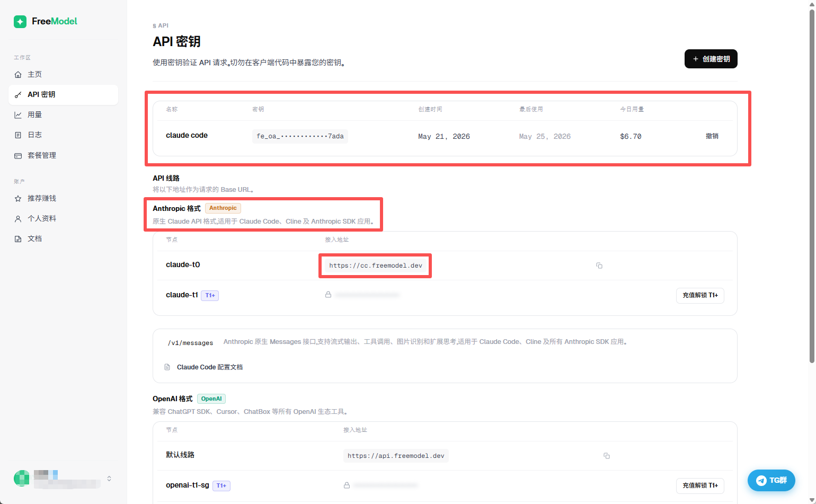Click the masked key fe_oa_...7ada
Viewport: 816px width, 504px height.
click(300, 136)
